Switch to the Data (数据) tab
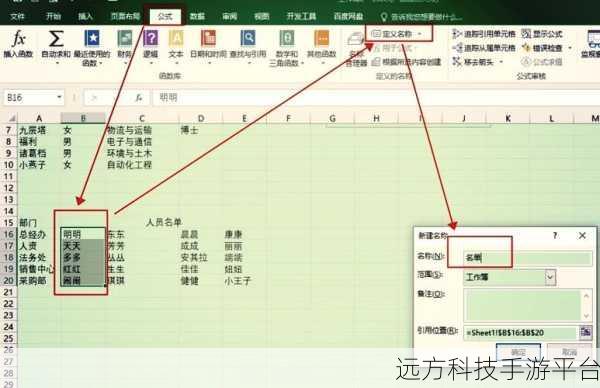Screen dimensions: 600x388 click(197, 16)
